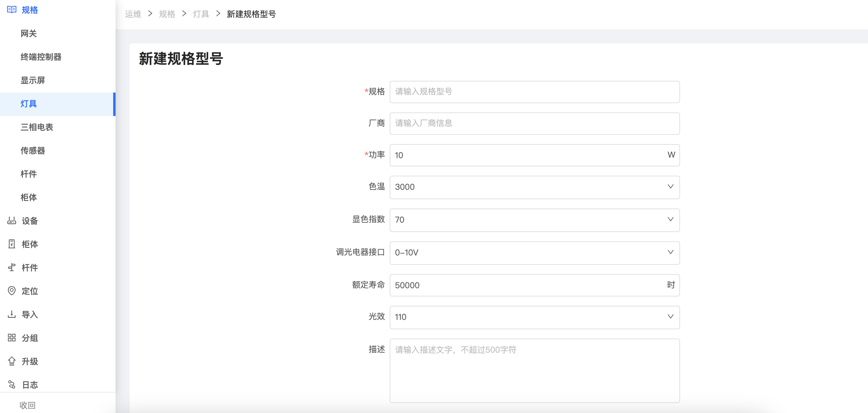Viewport: 868px width, 413px height.
Task: Open the 三相电表 submenu item
Action: pos(37,127)
